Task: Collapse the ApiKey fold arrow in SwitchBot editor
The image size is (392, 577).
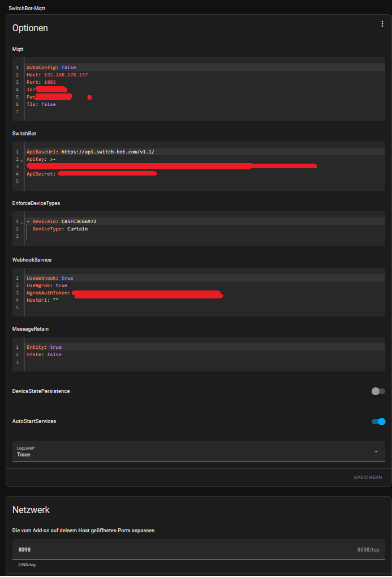Action: pos(21,160)
